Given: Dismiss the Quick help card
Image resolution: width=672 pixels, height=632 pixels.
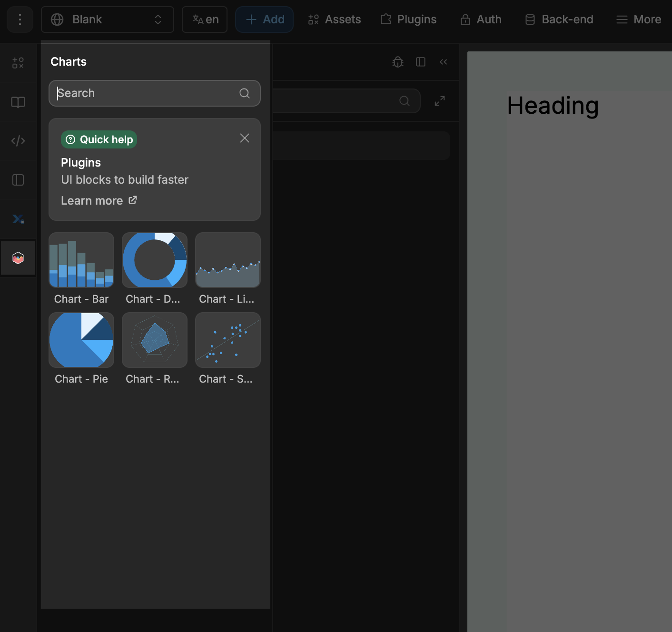Looking at the screenshot, I should [x=244, y=138].
